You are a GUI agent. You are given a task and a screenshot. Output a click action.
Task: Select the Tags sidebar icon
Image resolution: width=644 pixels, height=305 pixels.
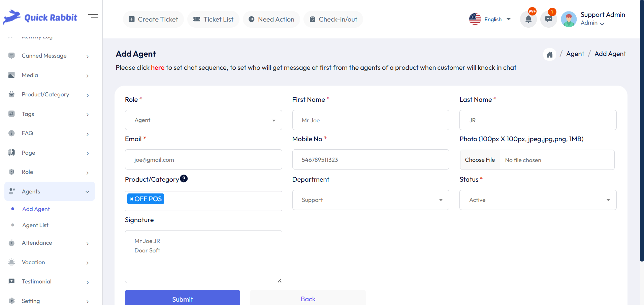pos(12,114)
